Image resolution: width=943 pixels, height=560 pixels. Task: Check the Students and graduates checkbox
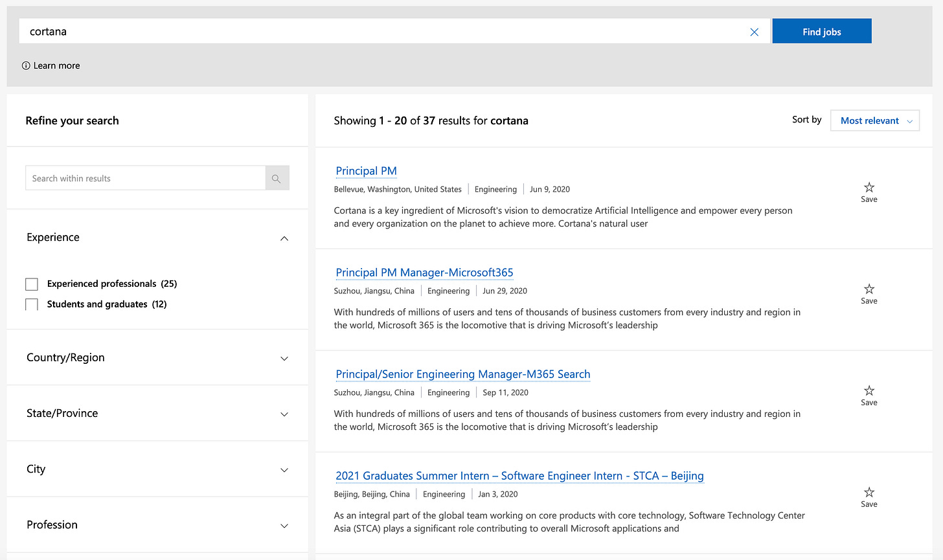[x=32, y=304]
